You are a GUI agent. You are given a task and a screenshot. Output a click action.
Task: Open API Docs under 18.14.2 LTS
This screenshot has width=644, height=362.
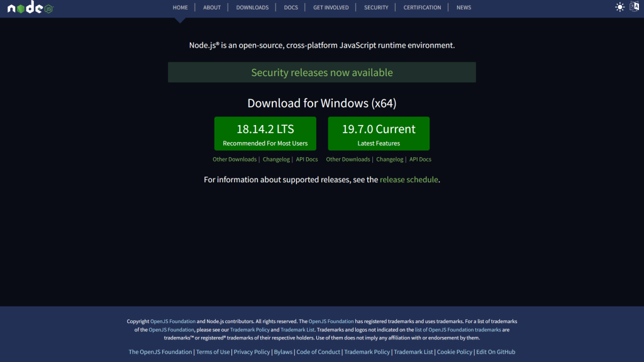(x=307, y=159)
